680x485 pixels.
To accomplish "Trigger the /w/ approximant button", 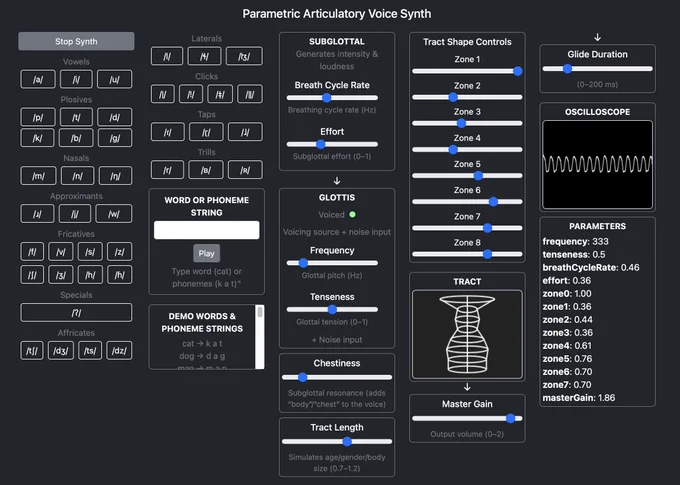I will tap(114, 213).
